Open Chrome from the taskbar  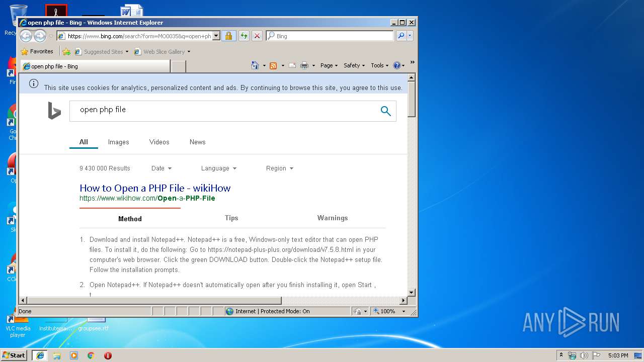(x=91, y=355)
